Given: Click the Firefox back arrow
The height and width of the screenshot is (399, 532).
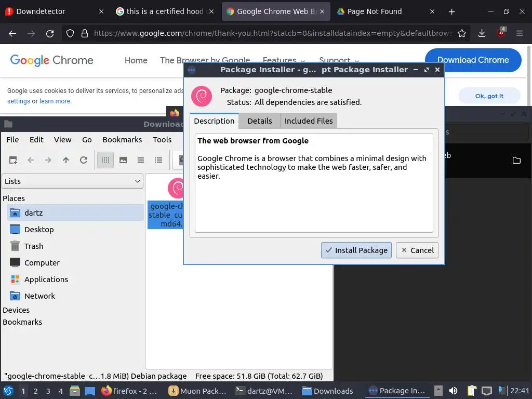Looking at the screenshot, I should 12,33.
